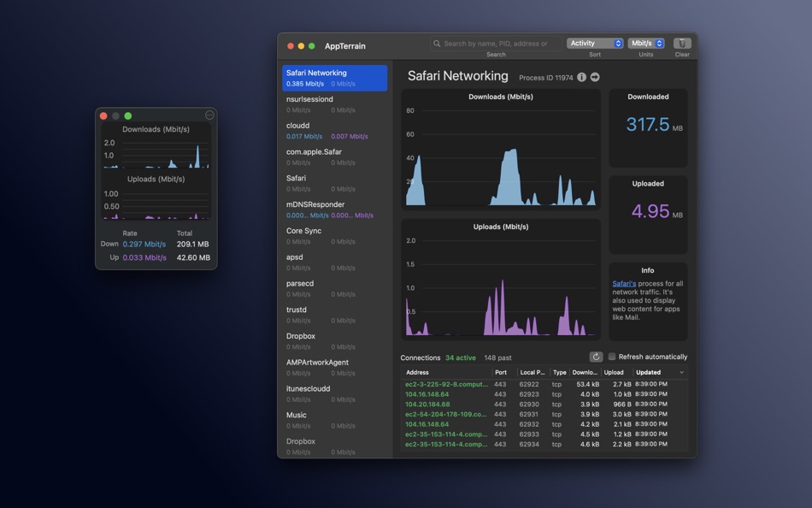This screenshot has width=812, height=508.
Task: Sort connections by Address column
Action: click(446, 372)
